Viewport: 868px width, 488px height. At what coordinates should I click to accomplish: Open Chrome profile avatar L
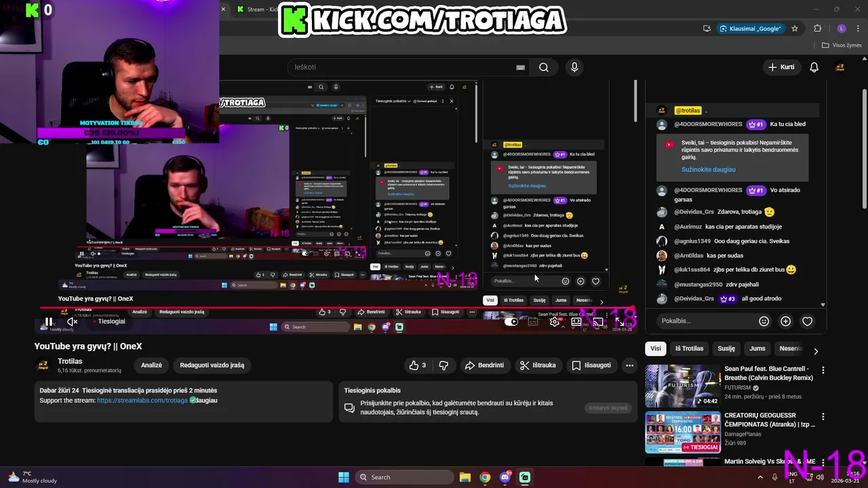tap(842, 28)
